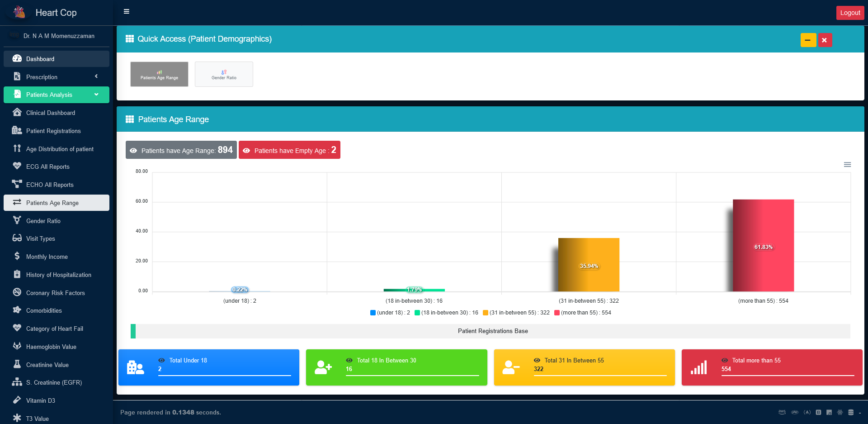Toggle the more than 55 legend series

click(582, 313)
